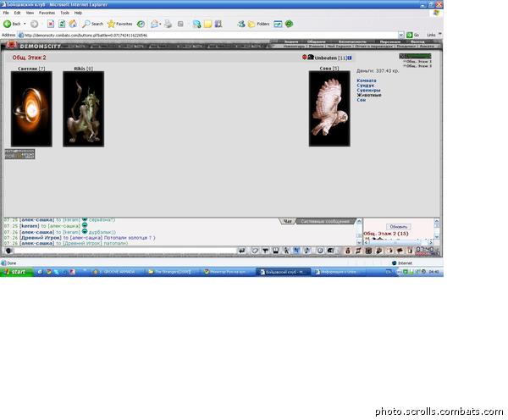Open the Favorites menu
Image resolution: width=508 pixels, height=420 pixels.
coord(47,13)
